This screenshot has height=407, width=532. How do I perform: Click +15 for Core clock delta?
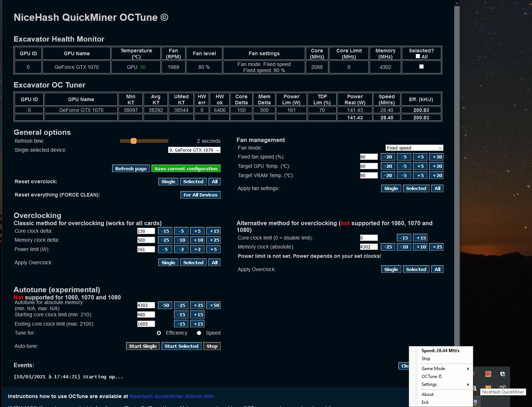pos(214,231)
